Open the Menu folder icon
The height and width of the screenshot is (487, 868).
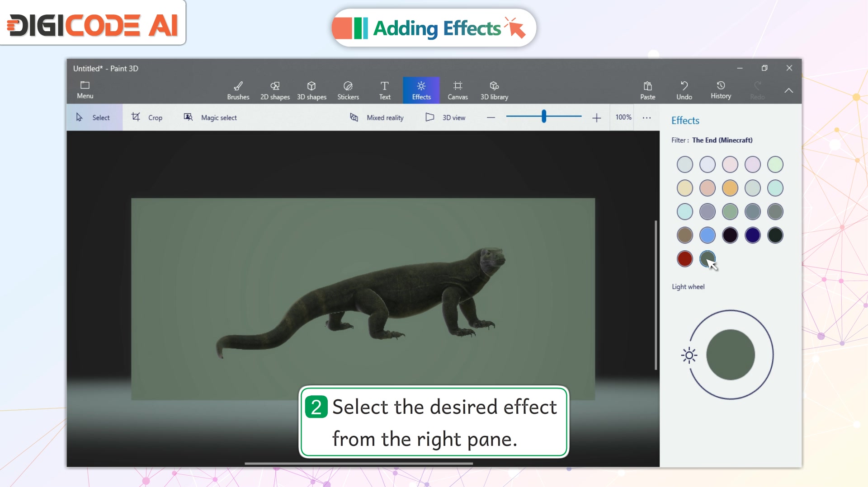coord(85,90)
